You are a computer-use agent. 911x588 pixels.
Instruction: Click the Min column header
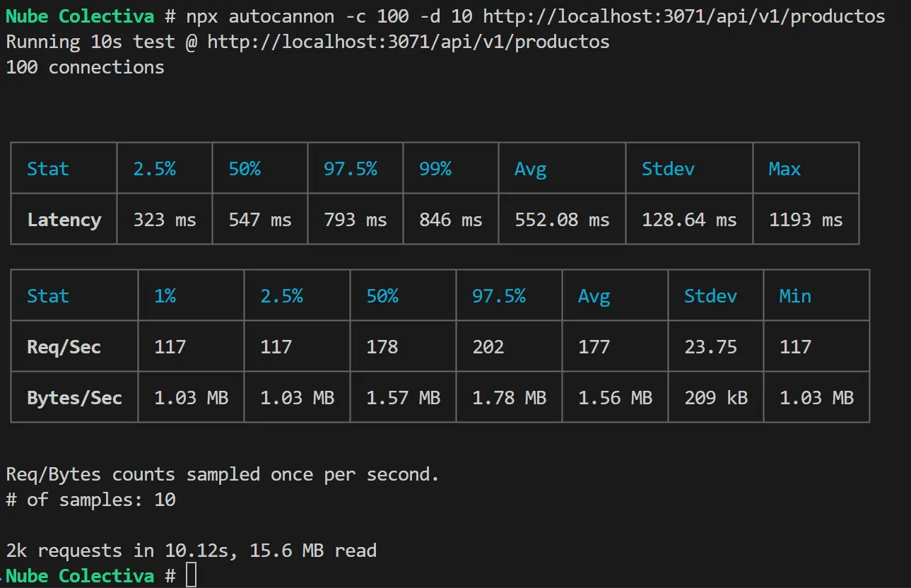[x=795, y=296]
